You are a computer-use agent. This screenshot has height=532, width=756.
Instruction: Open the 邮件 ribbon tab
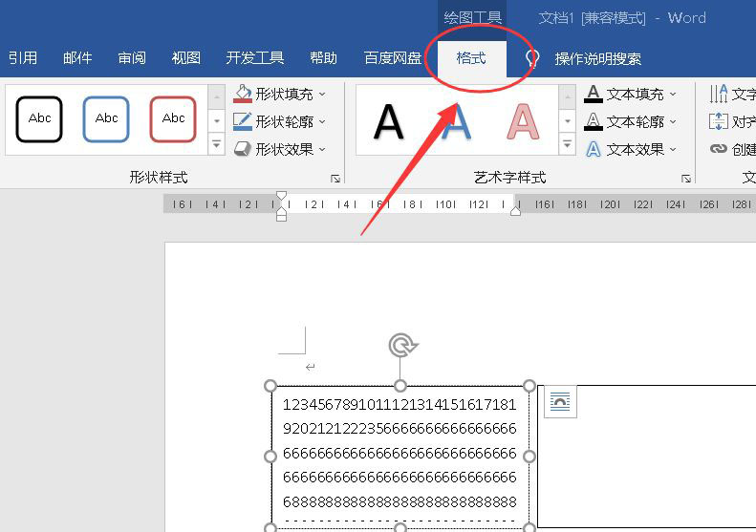point(77,58)
